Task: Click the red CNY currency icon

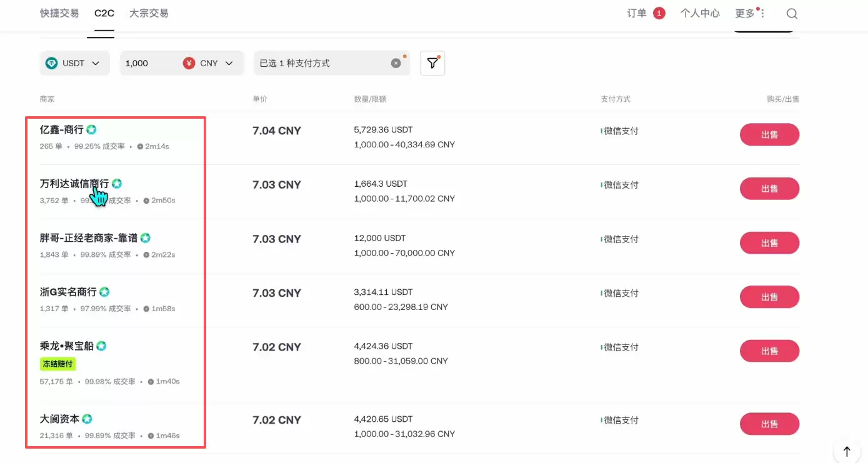Action: click(189, 63)
